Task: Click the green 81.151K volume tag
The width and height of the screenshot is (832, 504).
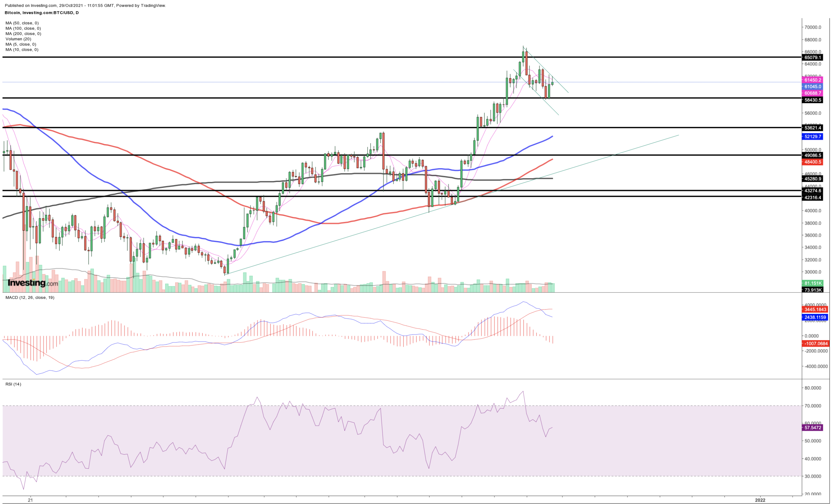Action: coord(812,283)
